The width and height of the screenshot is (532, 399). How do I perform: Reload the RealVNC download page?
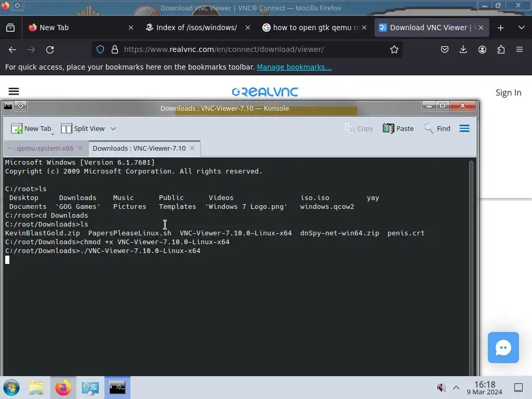pos(50,49)
